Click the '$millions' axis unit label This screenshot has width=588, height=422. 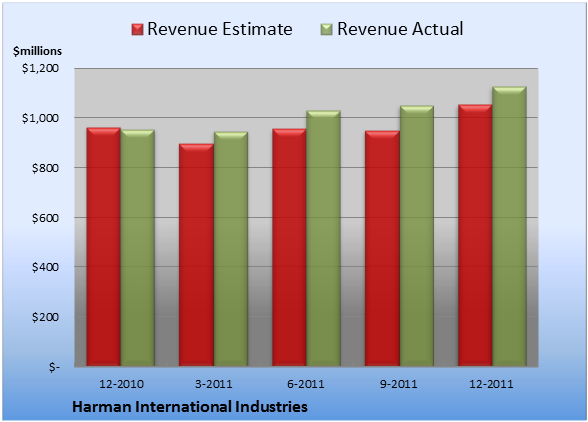click(x=37, y=51)
